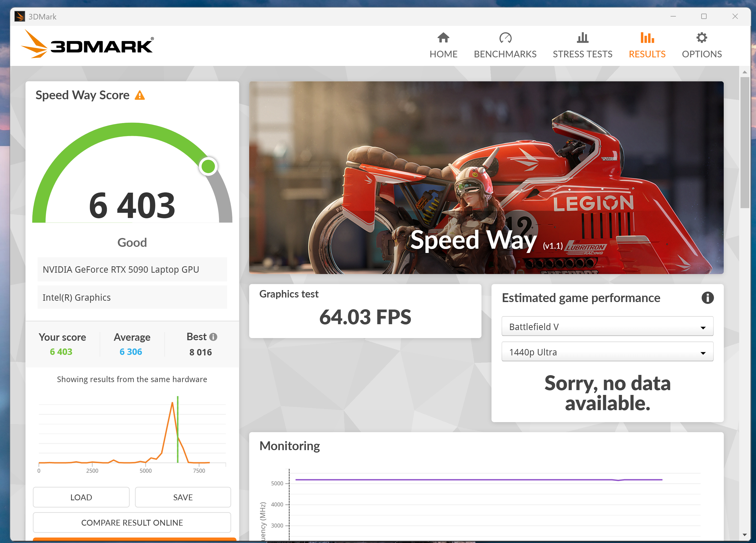The image size is (756, 543).
Task: Click the NVIDIA GeForce RTX 5090 Laptop GPU entry
Action: 132,269
